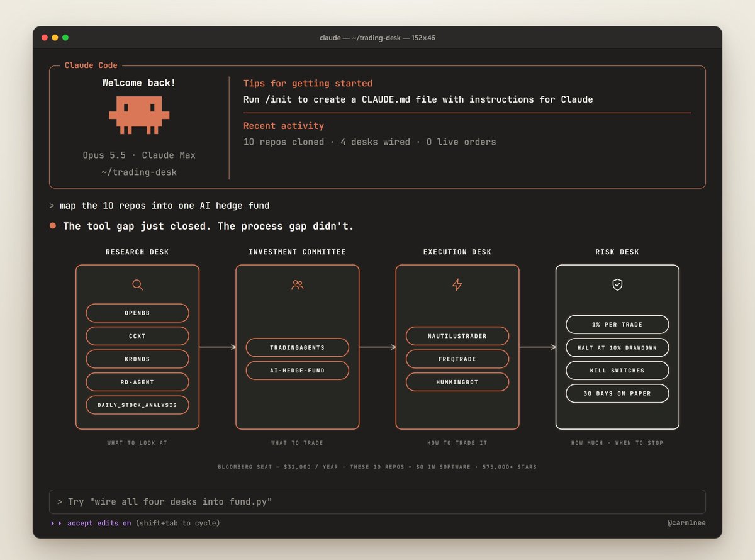Click the Tips for getting started heading
Image resolution: width=755 pixels, height=560 pixels.
(308, 83)
